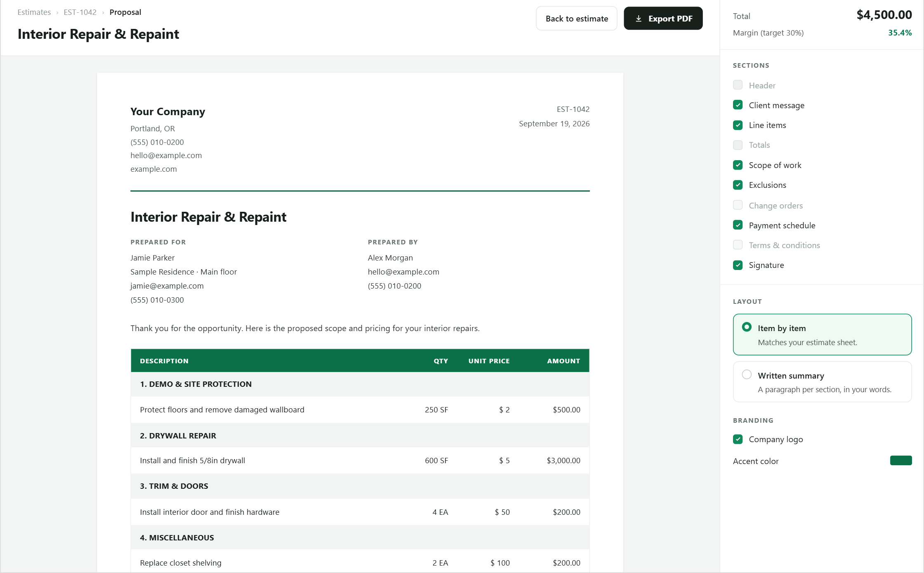Enable Terms & conditions section
Viewport: 924px width, 573px height.
pos(738,245)
